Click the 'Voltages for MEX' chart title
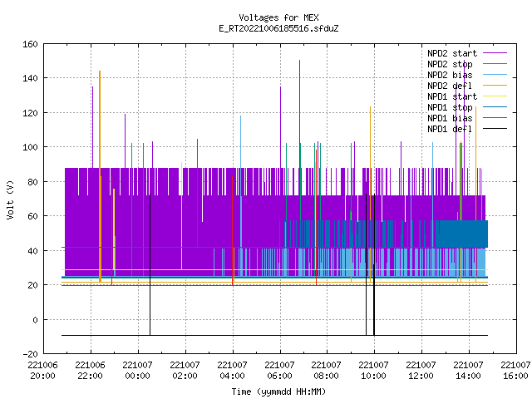This screenshot has width=532, height=399. [278, 17]
